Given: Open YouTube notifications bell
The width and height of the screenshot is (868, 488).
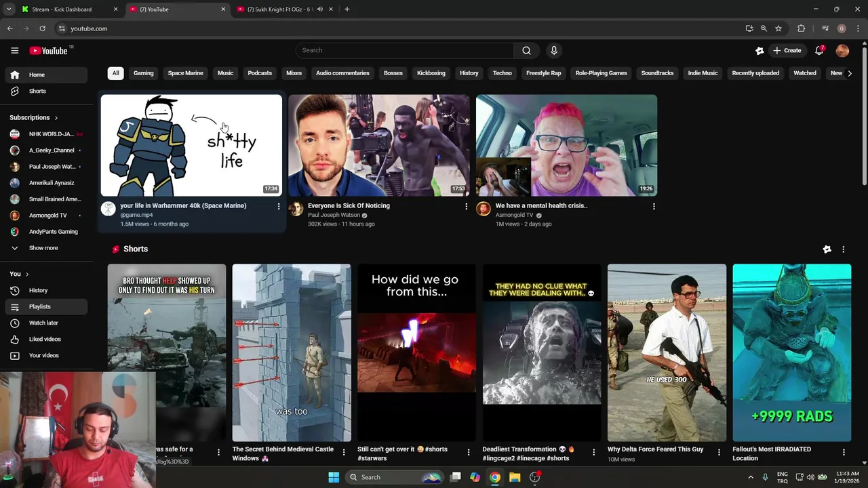Looking at the screenshot, I should click(819, 50).
